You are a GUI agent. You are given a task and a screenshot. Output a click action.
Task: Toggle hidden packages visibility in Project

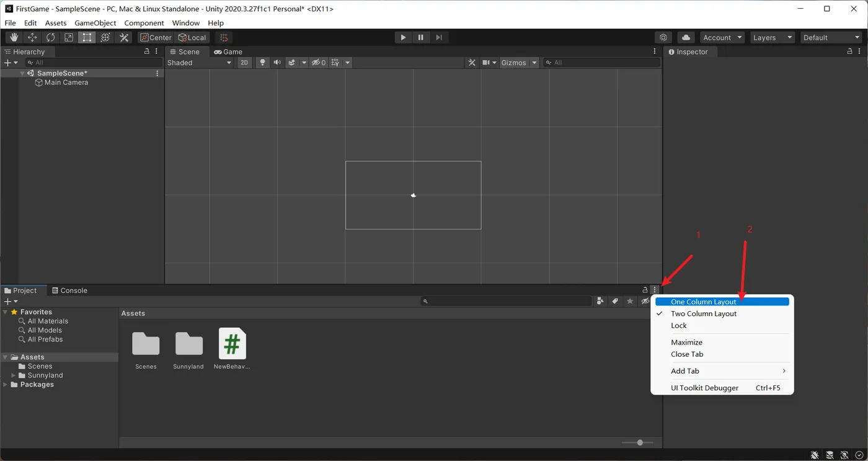(645, 301)
